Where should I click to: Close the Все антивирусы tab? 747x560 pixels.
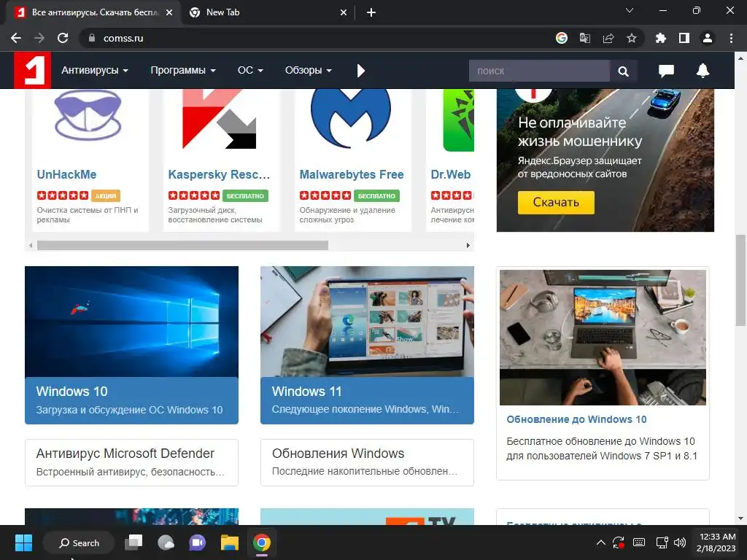[169, 13]
